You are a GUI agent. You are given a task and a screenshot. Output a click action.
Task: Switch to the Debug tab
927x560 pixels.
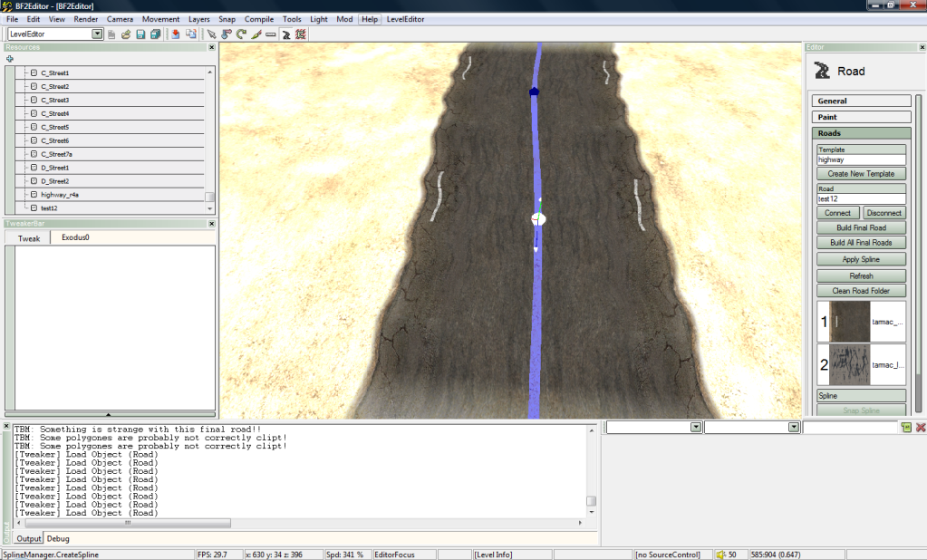point(58,539)
